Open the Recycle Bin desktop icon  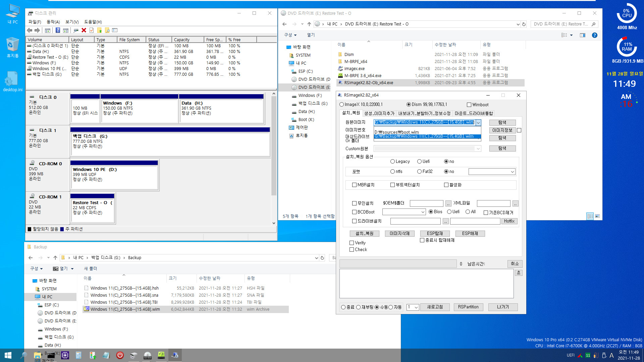(12, 48)
